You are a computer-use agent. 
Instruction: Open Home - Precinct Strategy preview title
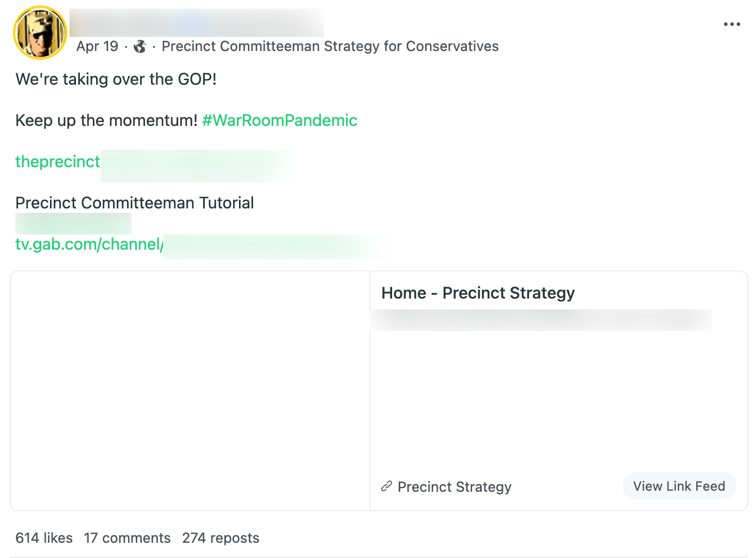(478, 293)
